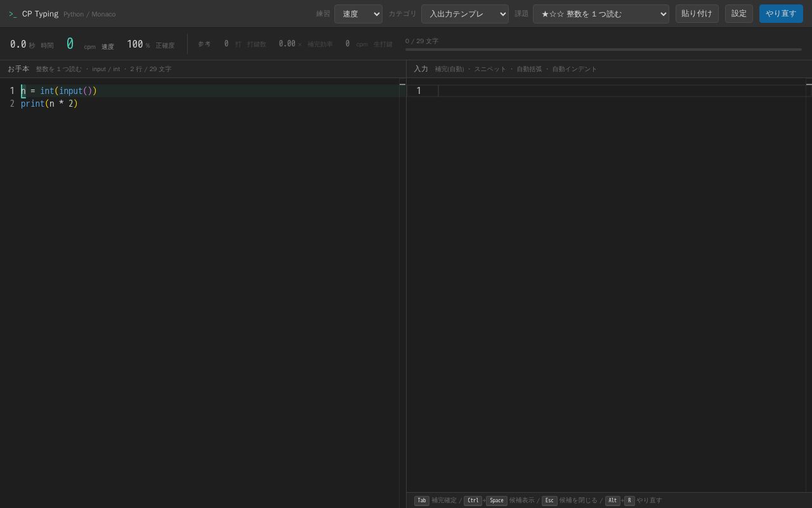Click line number 2 in お手本 gutter

(12, 104)
